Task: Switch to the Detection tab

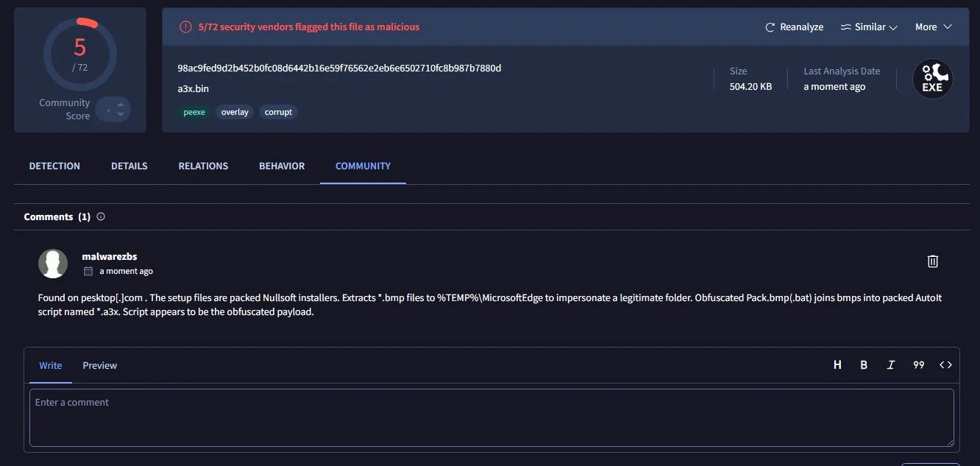Action: click(x=54, y=166)
